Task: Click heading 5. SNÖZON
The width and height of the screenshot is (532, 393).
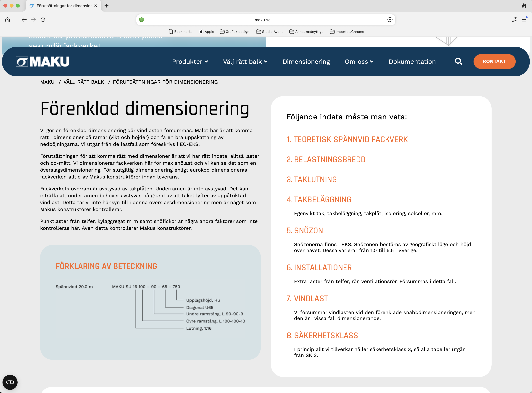Action: 305,230
